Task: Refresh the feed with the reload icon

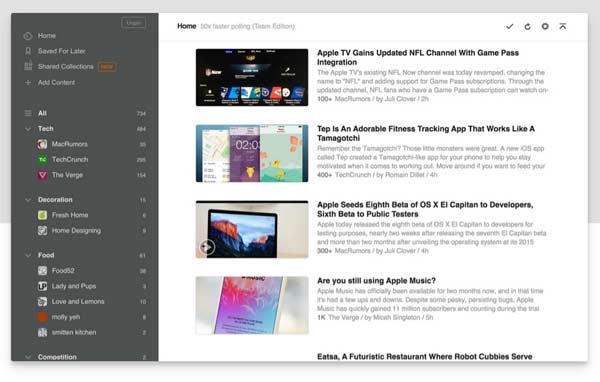Action: tap(527, 26)
